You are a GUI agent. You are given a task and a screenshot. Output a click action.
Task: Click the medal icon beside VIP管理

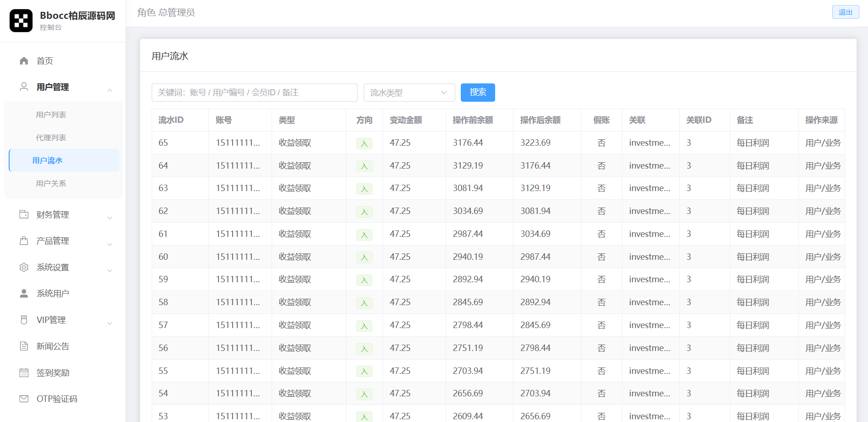pos(24,320)
